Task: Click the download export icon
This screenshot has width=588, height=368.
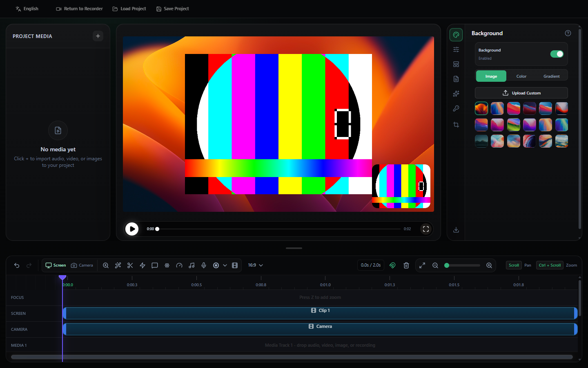Action: pos(456,230)
